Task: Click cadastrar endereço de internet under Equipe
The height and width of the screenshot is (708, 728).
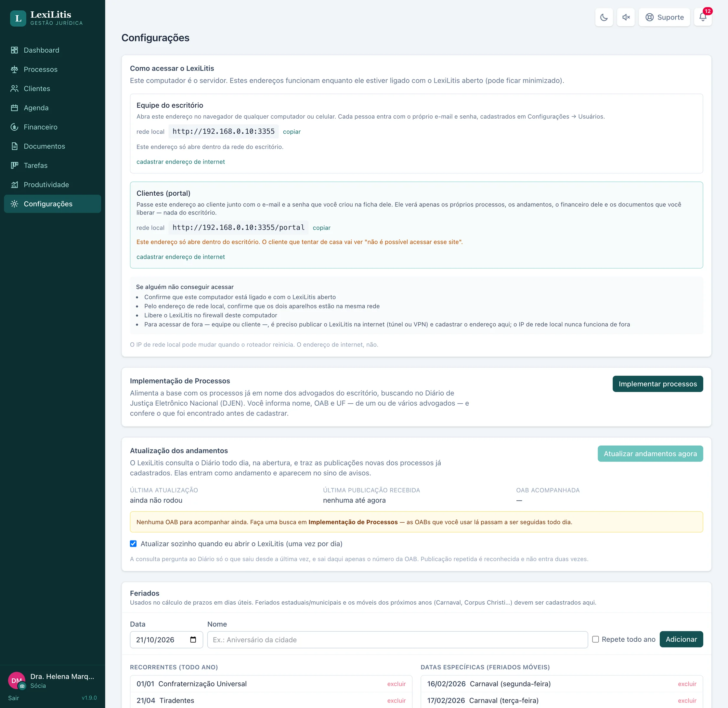Action: point(180,162)
